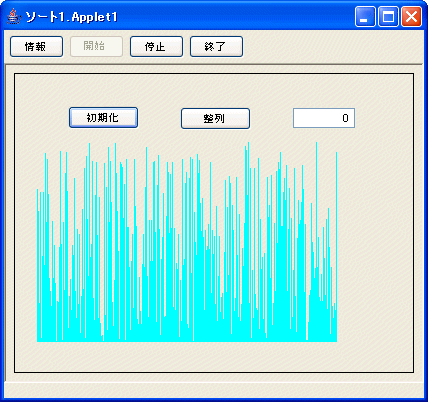Focus the text field showing 0
Image resolution: width=428 pixels, height=402 pixels.
coord(324,118)
